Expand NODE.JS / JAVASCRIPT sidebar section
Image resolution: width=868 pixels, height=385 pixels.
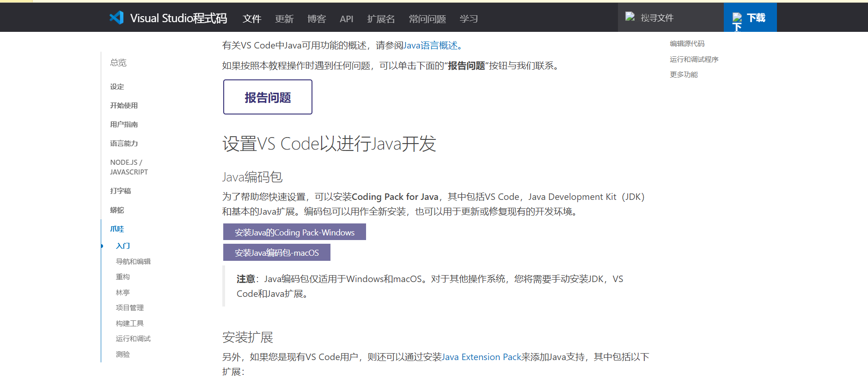tap(129, 167)
